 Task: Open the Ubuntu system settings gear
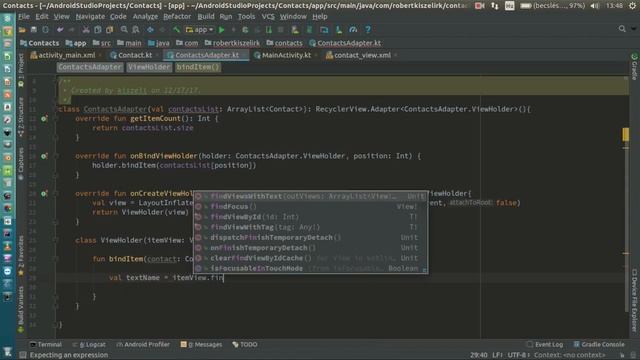(x=632, y=6)
